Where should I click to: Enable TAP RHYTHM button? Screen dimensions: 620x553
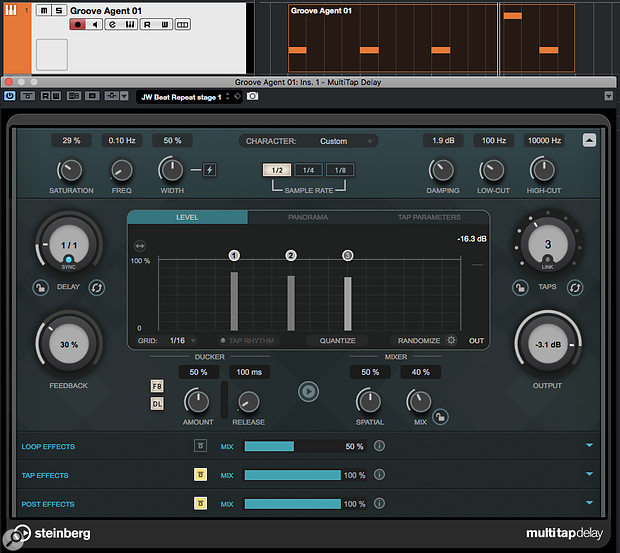pyautogui.click(x=248, y=340)
